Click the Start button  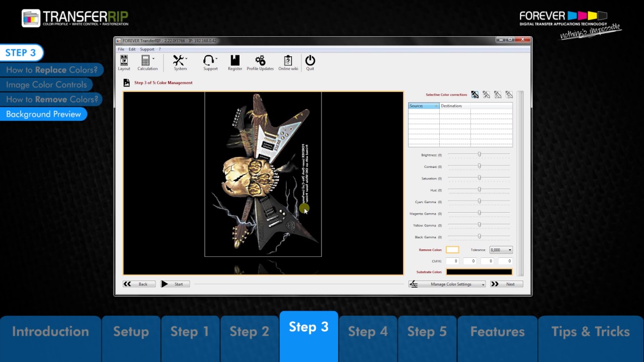(x=175, y=284)
